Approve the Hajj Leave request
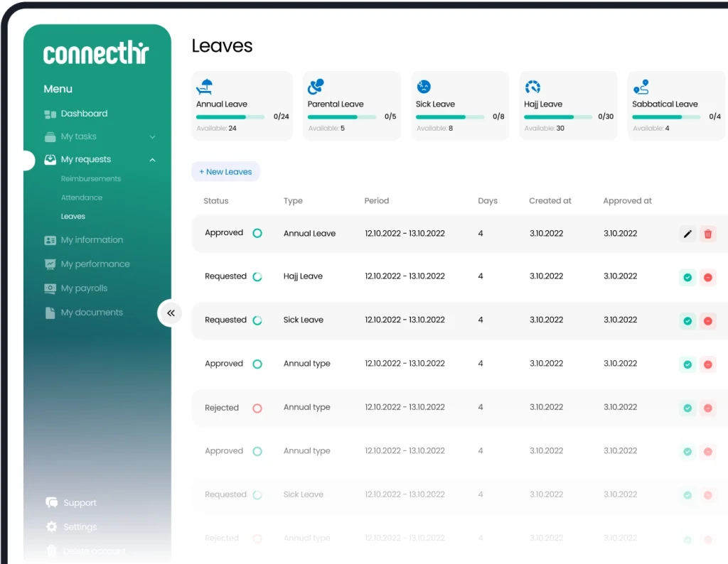 687,277
